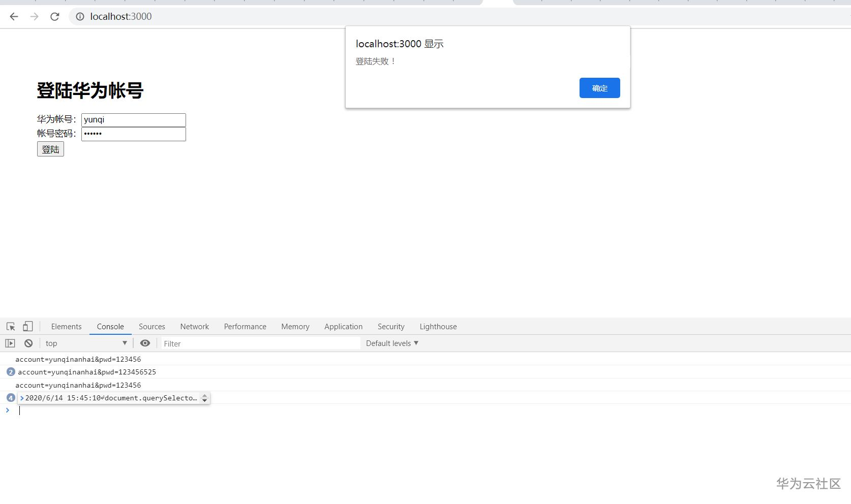This screenshot has width=851, height=504.
Task: Focus the 华为帐号 account input field
Action: coord(134,120)
